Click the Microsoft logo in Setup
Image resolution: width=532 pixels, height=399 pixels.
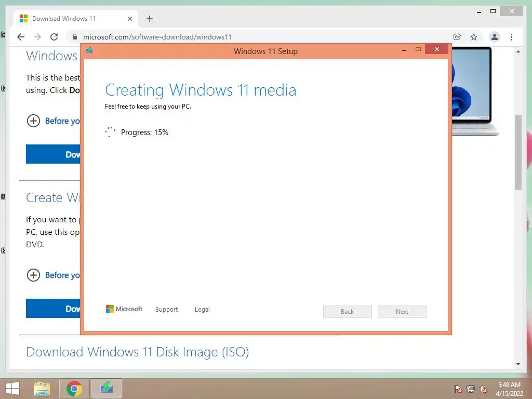tap(124, 309)
